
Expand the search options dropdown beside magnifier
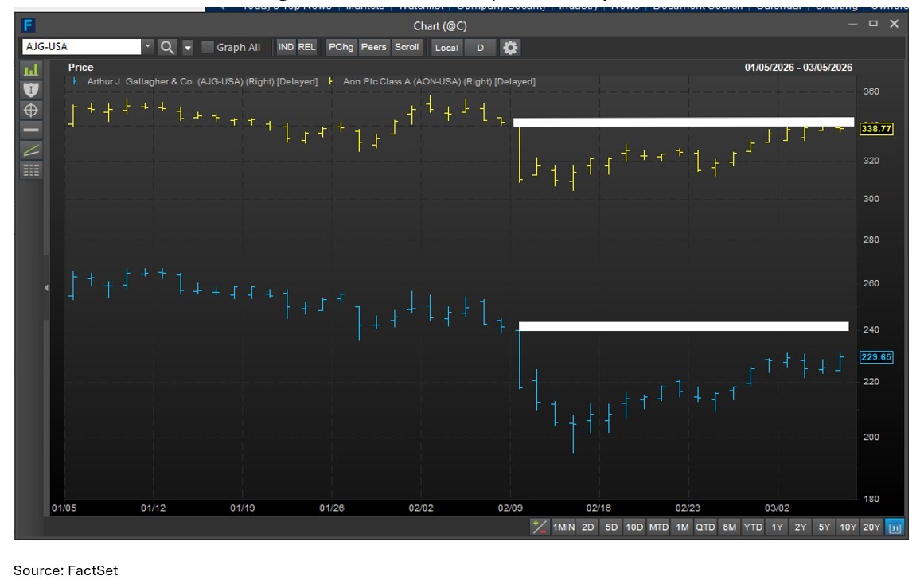pos(186,46)
